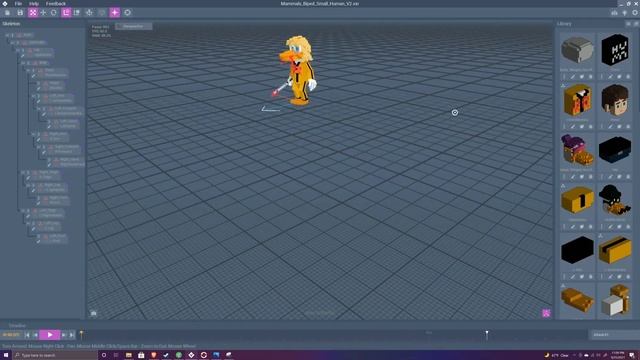The image size is (640, 360).
Task: Click the Perspective view button in the viewport
Action: point(133,26)
